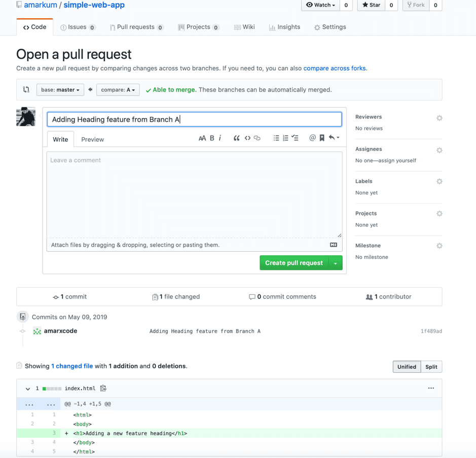Switch to the Preview tab
This screenshot has width=476, height=458.
(92, 139)
